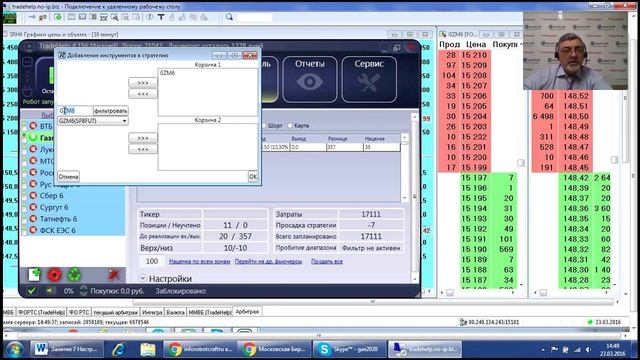Click the фильтровать button
This screenshot has width=640, height=360.
pyautogui.click(x=111, y=111)
